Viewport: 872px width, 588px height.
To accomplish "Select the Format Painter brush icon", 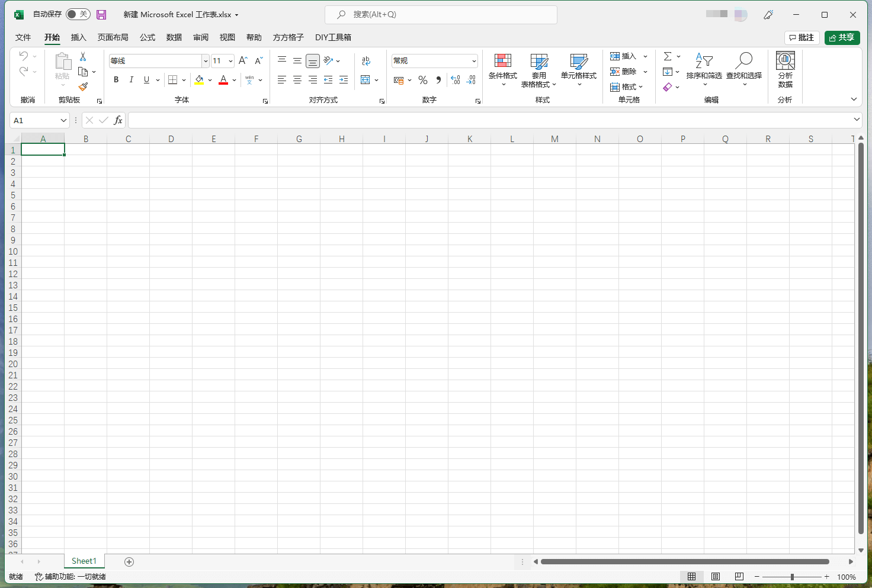I will click(83, 86).
